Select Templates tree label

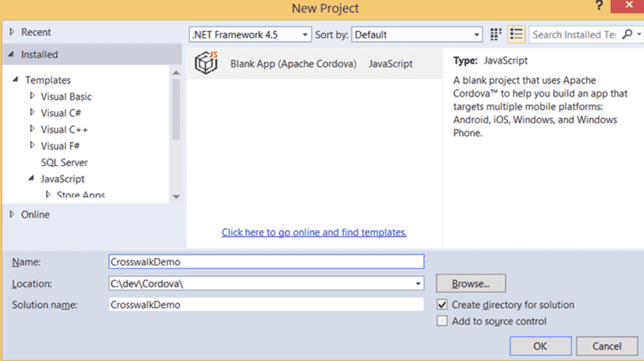48,80
